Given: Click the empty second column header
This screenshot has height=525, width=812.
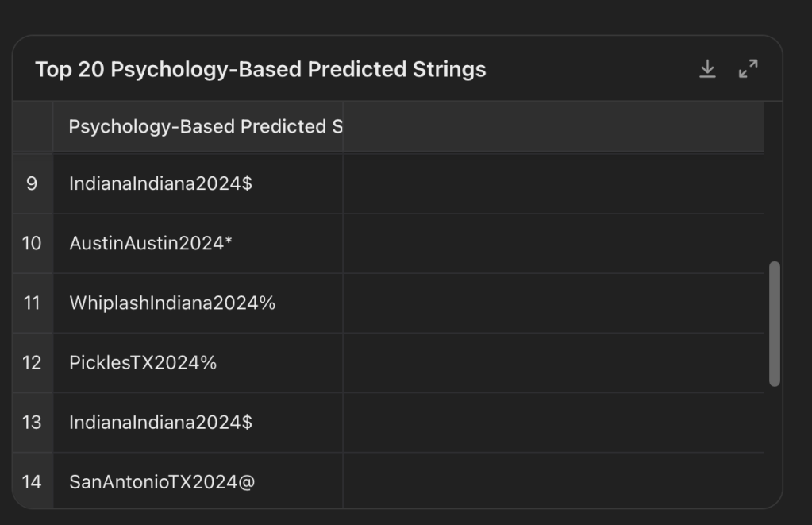Looking at the screenshot, I should [x=552, y=127].
